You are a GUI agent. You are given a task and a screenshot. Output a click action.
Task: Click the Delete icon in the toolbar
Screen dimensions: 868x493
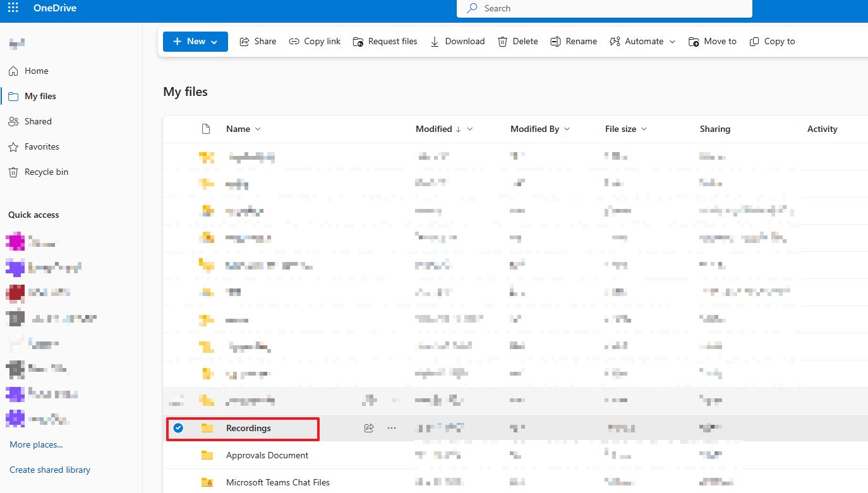pos(502,41)
